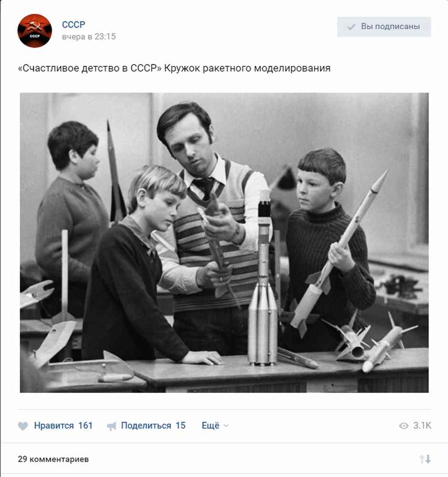Click the 15 shares counter
The image size is (448, 477).
click(x=181, y=425)
